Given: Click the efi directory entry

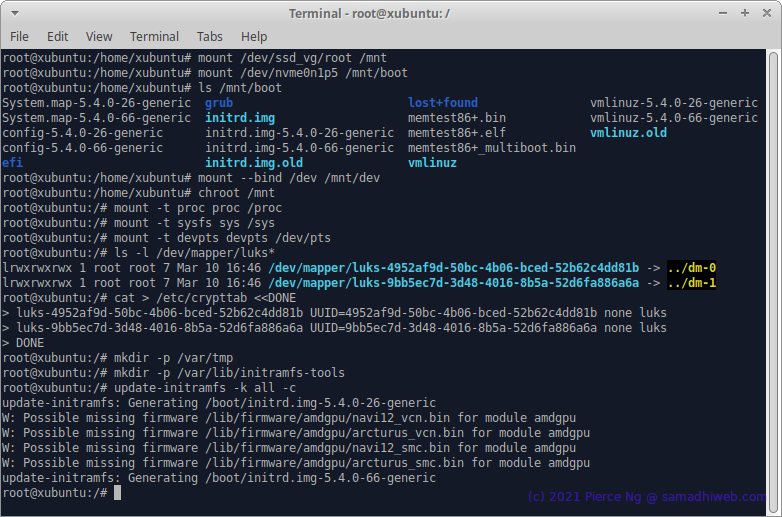Looking at the screenshot, I should tap(12, 163).
